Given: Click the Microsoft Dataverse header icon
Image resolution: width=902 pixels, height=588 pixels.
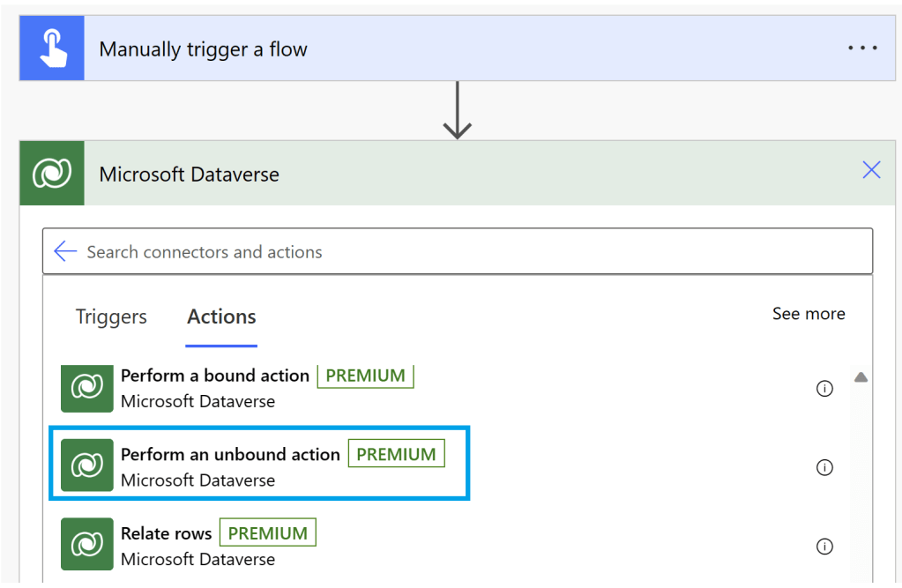Looking at the screenshot, I should pyautogui.click(x=52, y=174).
